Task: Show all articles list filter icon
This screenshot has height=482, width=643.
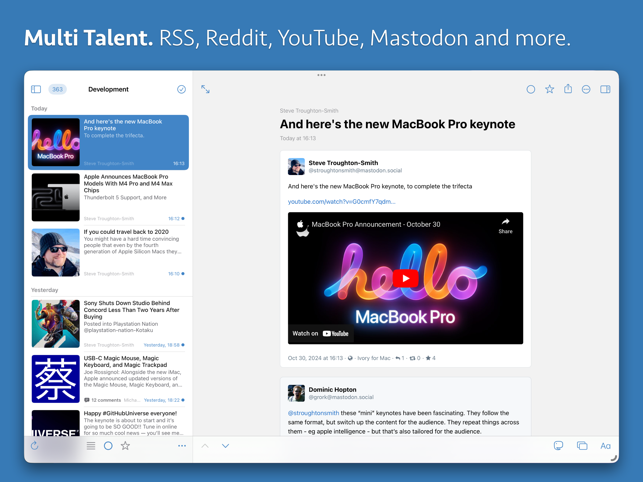Action: 91,445
